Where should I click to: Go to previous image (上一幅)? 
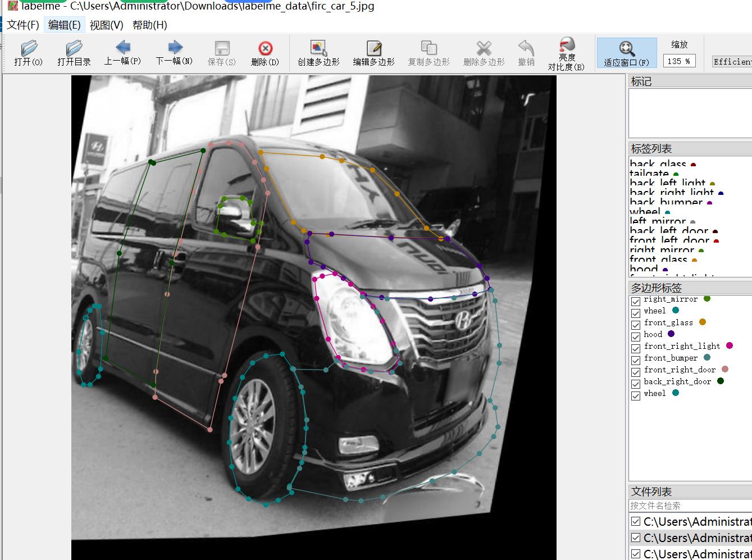point(122,53)
